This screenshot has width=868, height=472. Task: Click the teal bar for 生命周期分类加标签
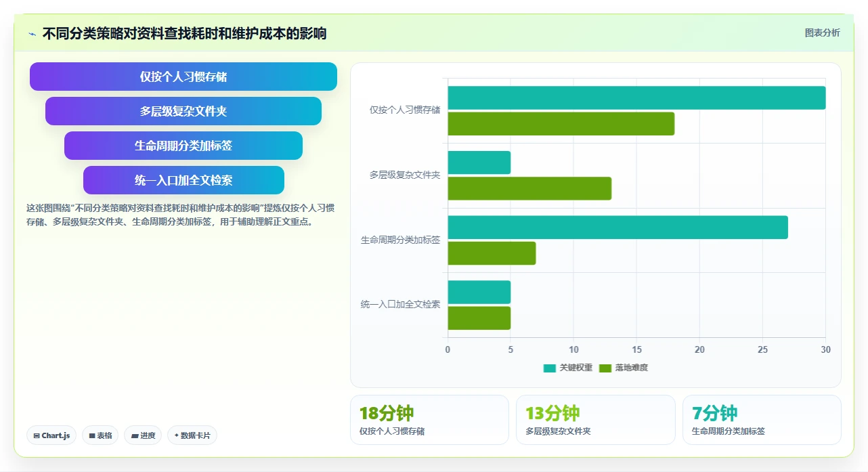point(617,227)
